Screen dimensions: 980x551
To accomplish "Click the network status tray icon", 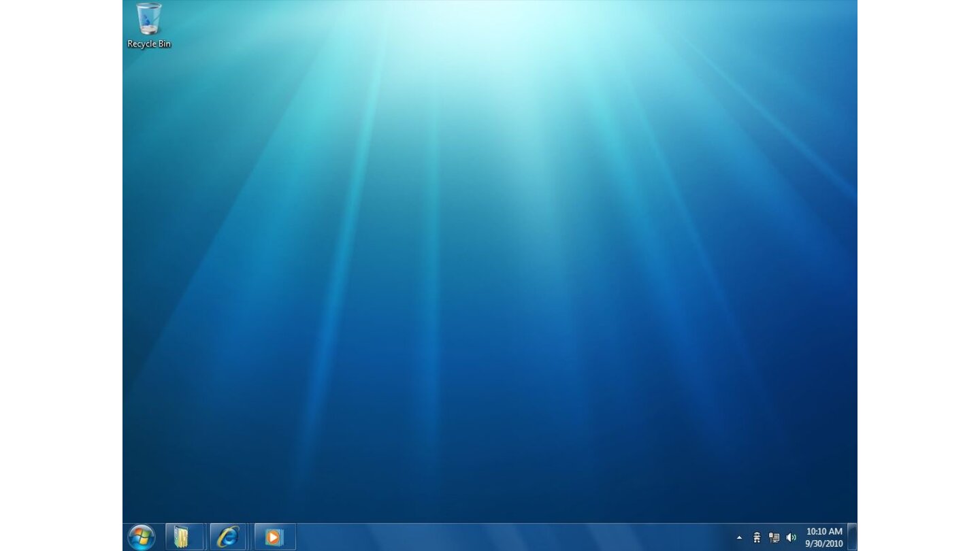I will point(774,537).
